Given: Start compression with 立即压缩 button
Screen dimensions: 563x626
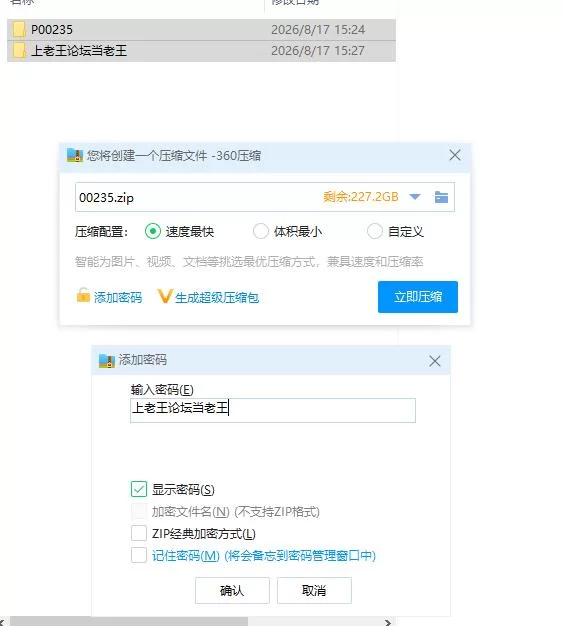Looking at the screenshot, I should 418,297.
